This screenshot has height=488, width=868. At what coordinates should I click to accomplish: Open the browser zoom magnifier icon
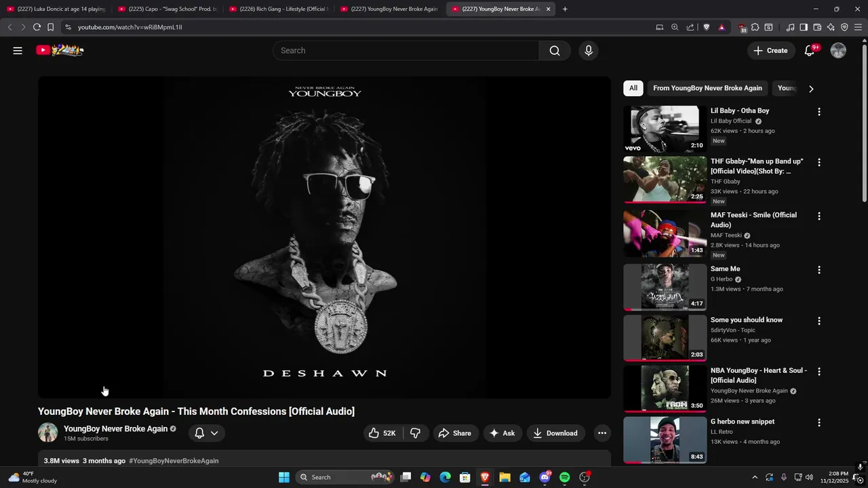675,27
